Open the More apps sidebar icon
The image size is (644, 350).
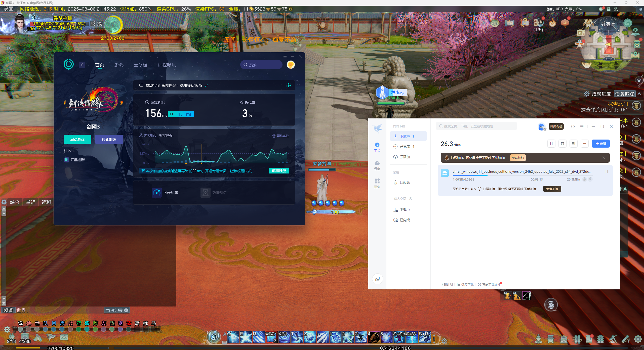click(x=377, y=183)
